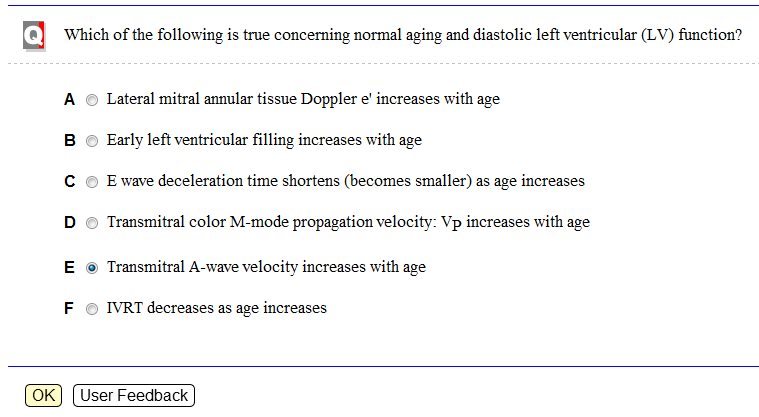Open User Feedback

click(x=134, y=396)
